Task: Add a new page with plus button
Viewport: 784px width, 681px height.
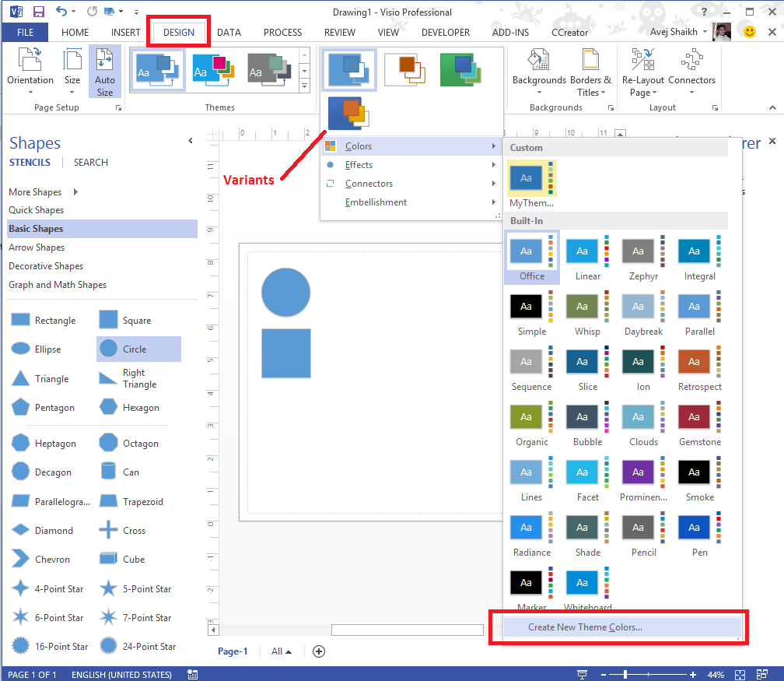Action: 319,651
